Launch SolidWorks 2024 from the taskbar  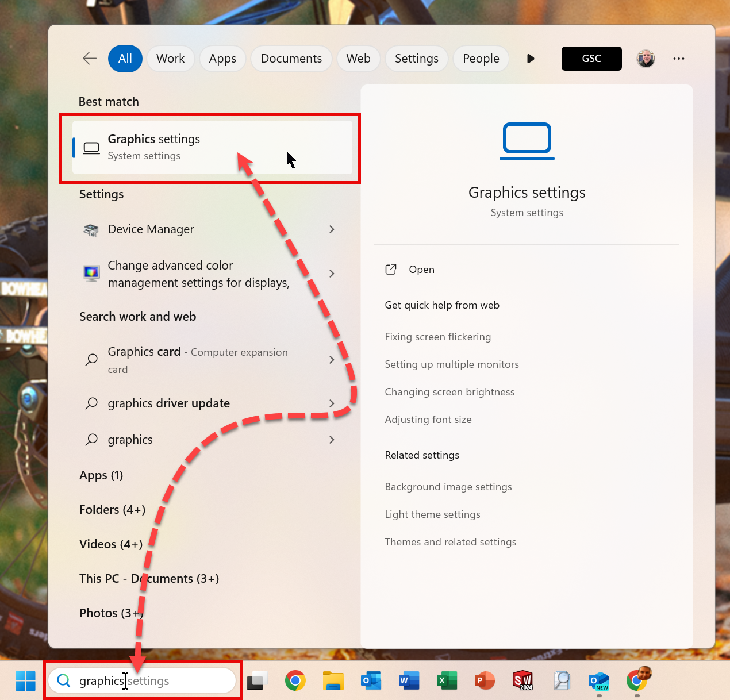[522, 680]
